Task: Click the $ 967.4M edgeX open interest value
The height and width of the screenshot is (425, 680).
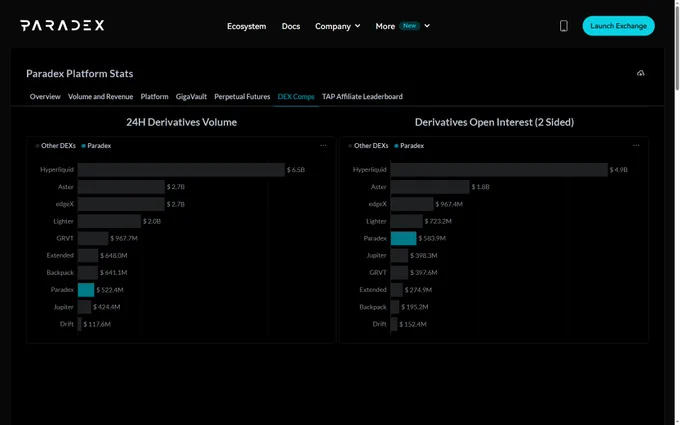Action: [449, 204]
